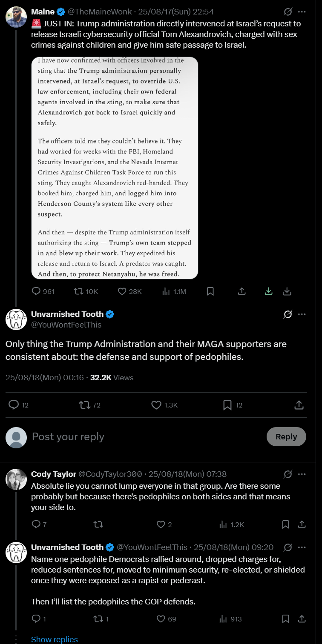
Task: Open @TheMaineWonk profile handle
Action: pyautogui.click(x=102, y=12)
